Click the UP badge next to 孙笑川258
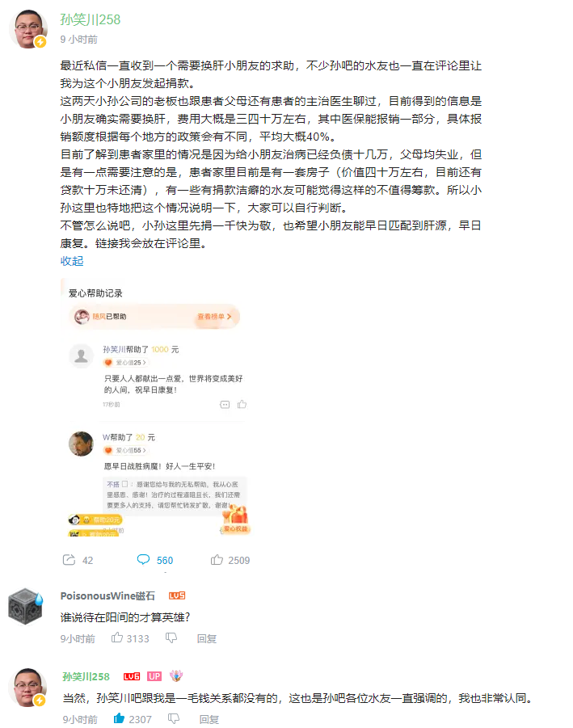573x728 pixels. click(154, 676)
